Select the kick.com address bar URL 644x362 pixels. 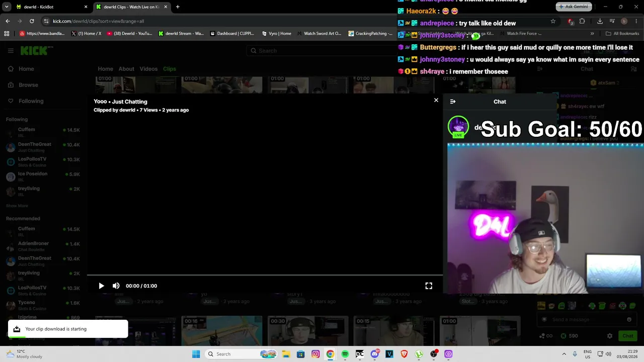tap(99, 21)
